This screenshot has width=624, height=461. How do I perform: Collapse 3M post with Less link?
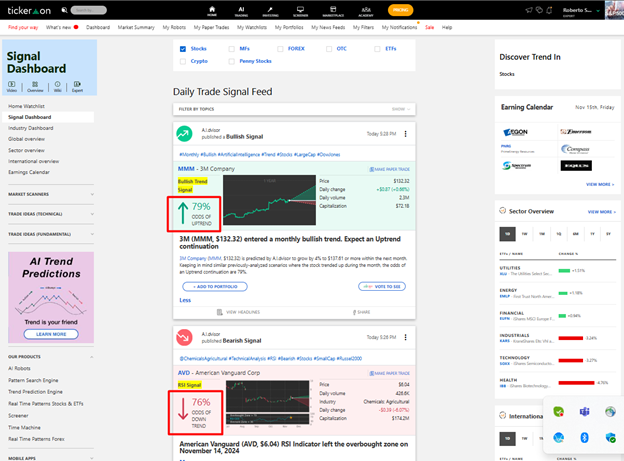tap(185, 300)
